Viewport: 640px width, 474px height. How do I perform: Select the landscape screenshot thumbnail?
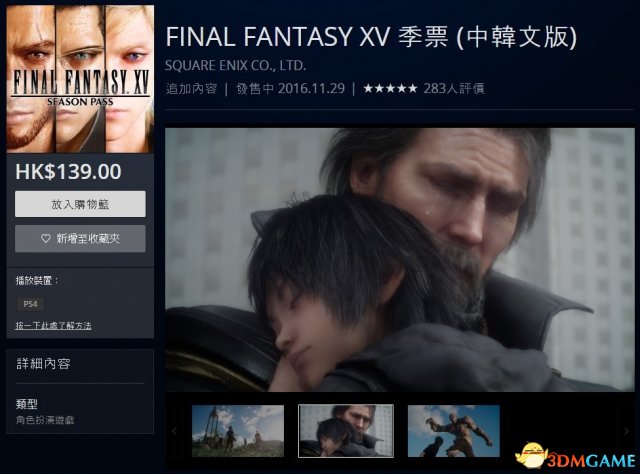238,431
